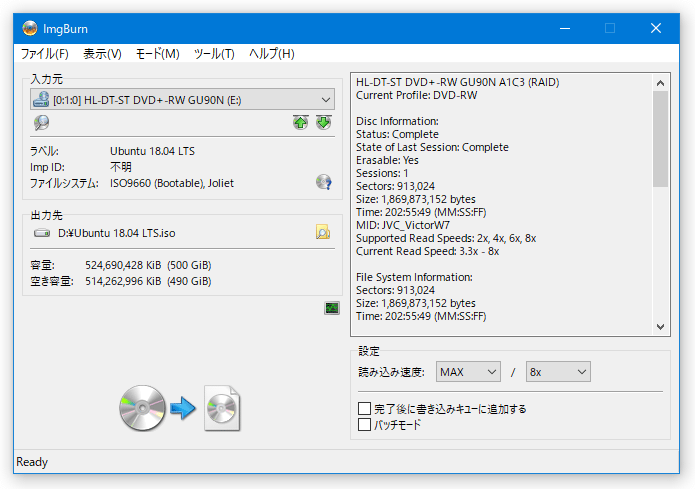Enable add to write queue after completion
The image size is (695, 489).
tap(364, 408)
